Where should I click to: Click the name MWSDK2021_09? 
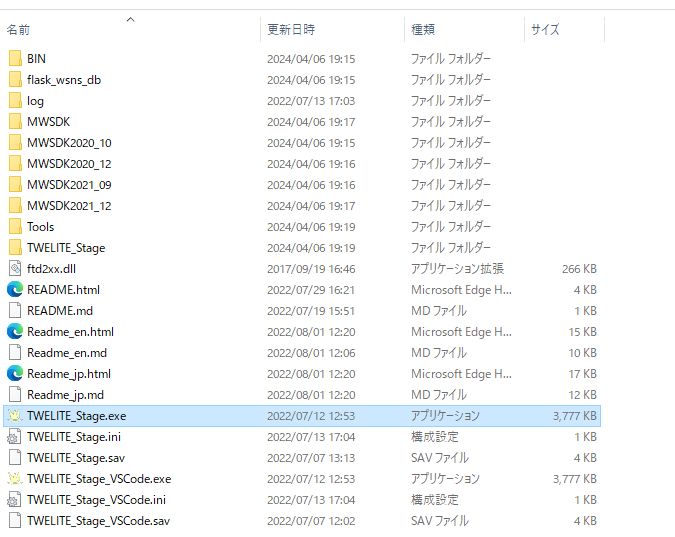coord(69,185)
